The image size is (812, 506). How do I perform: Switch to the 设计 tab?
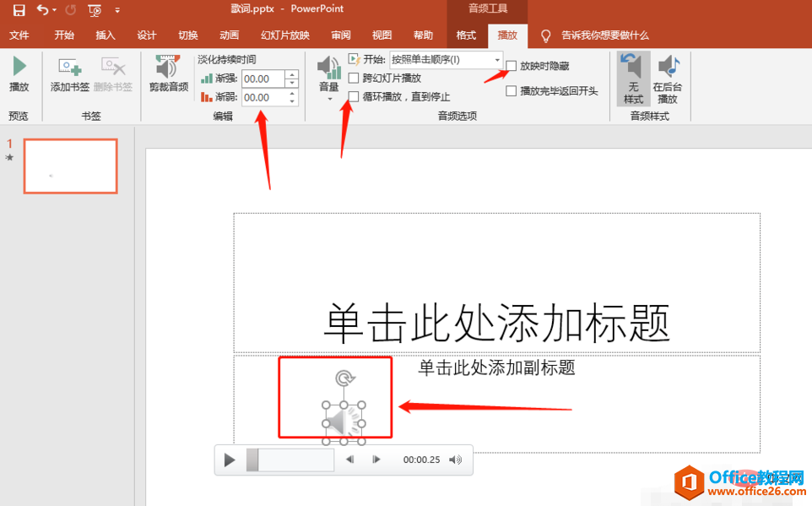[147, 35]
